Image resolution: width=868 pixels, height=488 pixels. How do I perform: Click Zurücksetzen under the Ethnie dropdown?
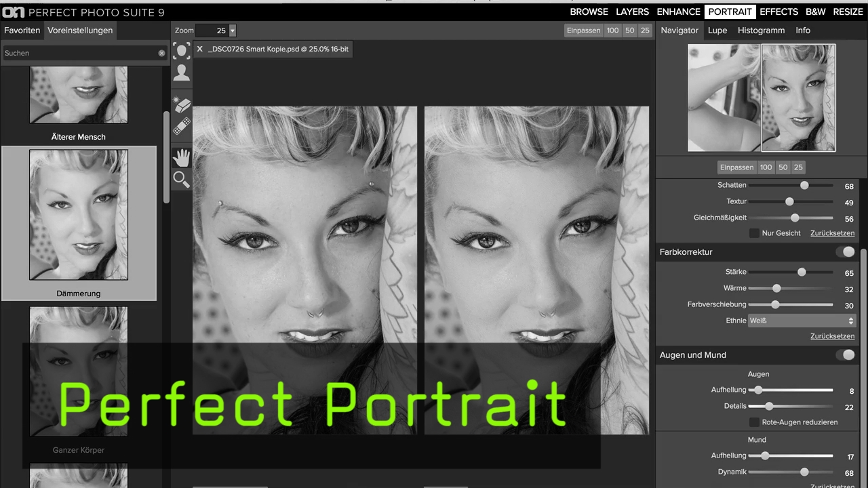point(832,336)
